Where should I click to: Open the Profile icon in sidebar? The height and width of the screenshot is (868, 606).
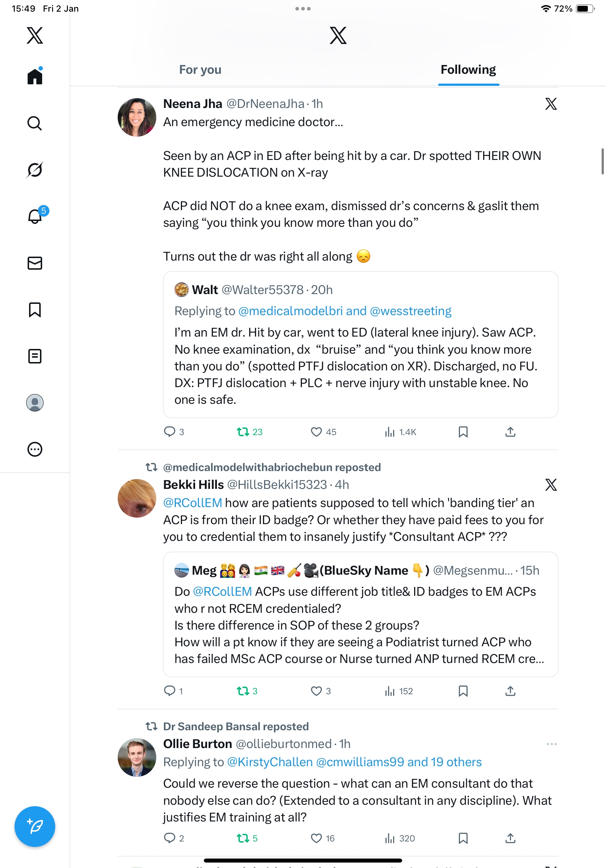(35, 403)
